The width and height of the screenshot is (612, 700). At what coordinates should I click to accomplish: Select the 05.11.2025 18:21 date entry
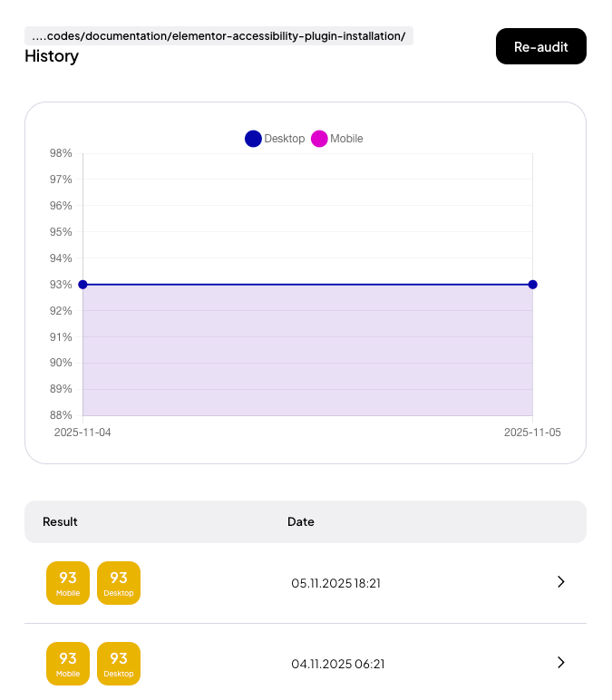click(335, 583)
